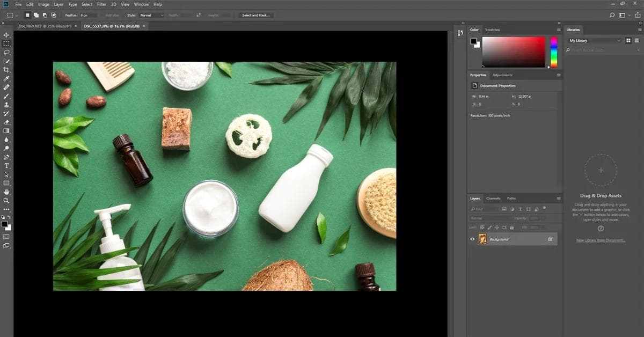Screen dimensions: 644x337
Task: Open the layer Kind filter dropdown
Action: (x=485, y=209)
